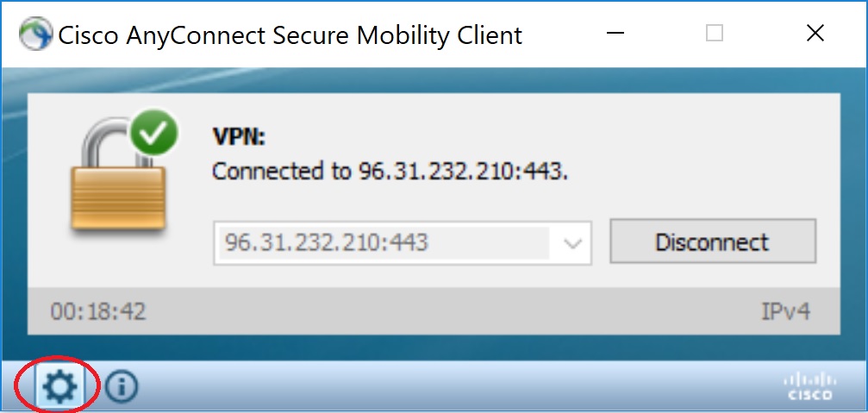Click the disabled maximize box

(x=715, y=34)
